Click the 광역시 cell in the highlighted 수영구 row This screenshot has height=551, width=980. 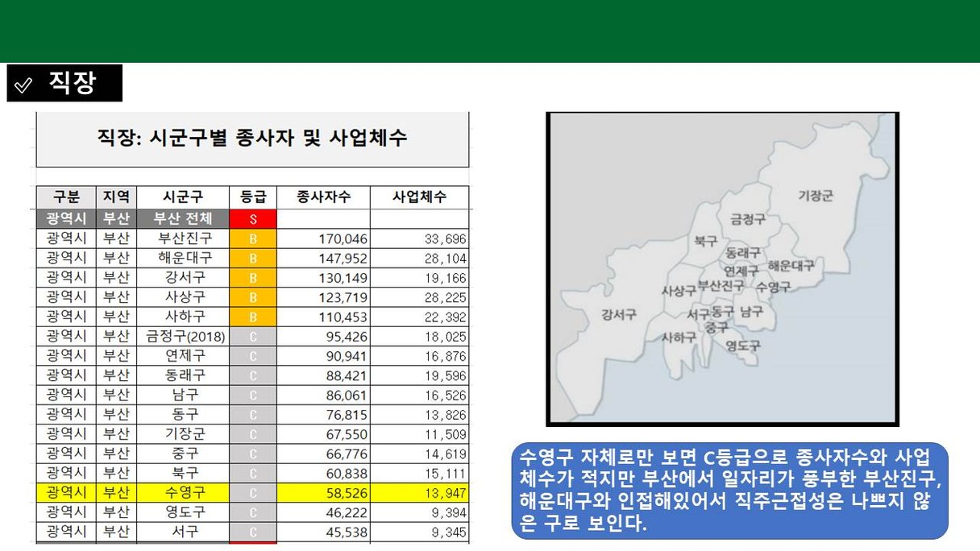coord(66,492)
